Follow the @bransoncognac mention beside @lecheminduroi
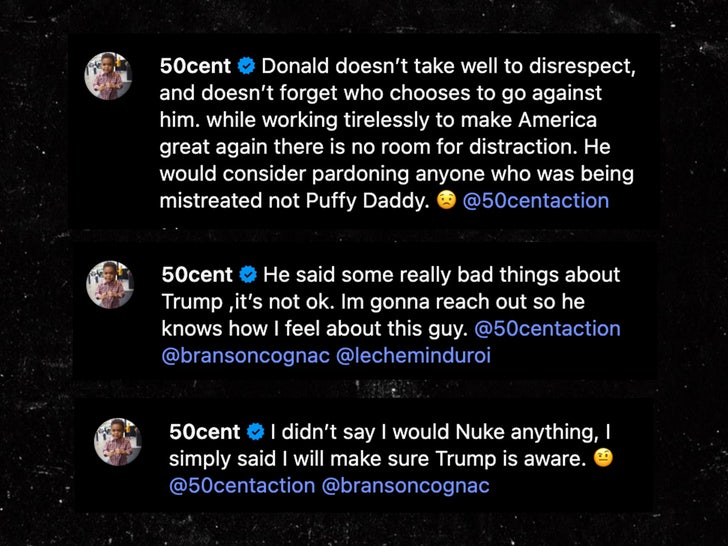The height and width of the screenshot is (546, 728). pos(244,355)
